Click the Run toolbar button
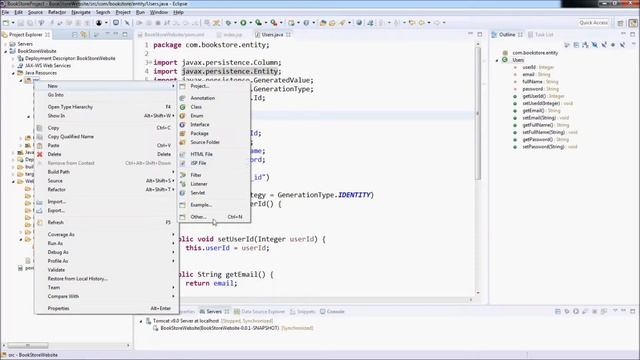The height and width of the screenshot is (360, 640). tap(243, 23)
